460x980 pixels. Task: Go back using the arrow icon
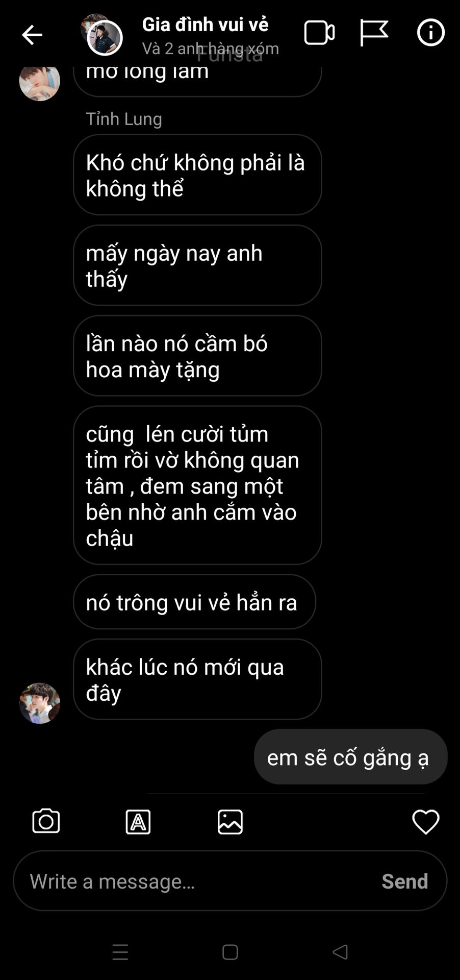32,35
